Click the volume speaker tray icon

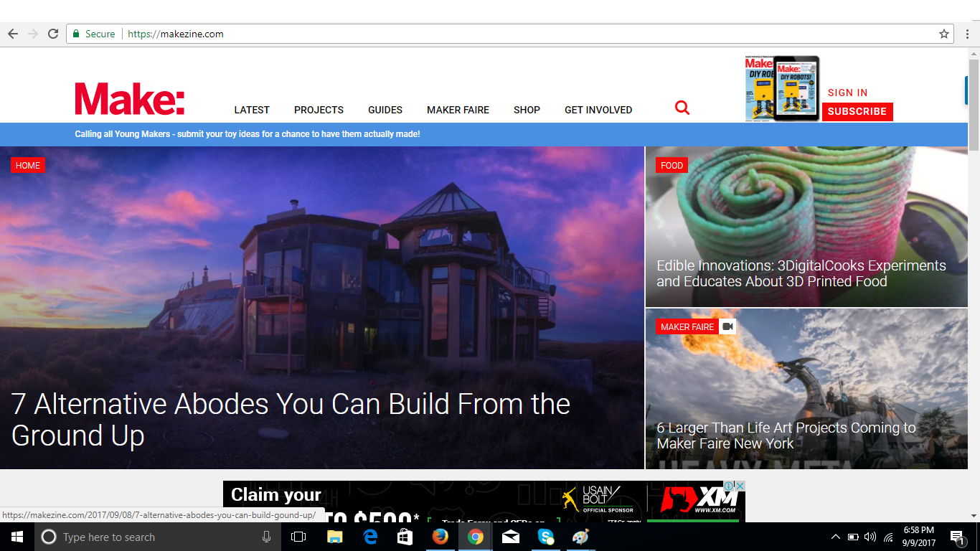[x=870, y=537]
